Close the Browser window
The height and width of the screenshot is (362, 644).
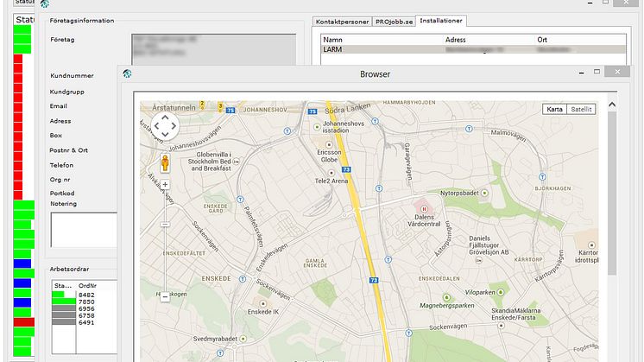point(617,72)
